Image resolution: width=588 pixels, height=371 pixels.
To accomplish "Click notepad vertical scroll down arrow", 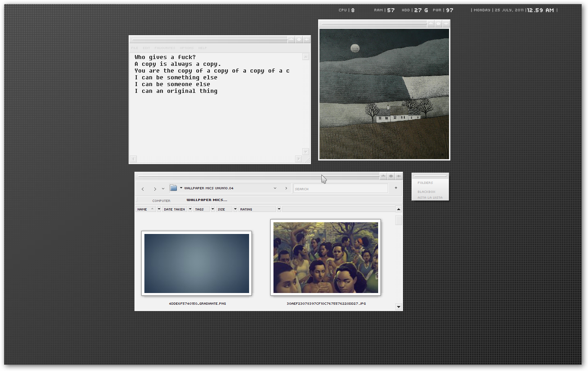I will pyautogui.click(x=306, y=152).
